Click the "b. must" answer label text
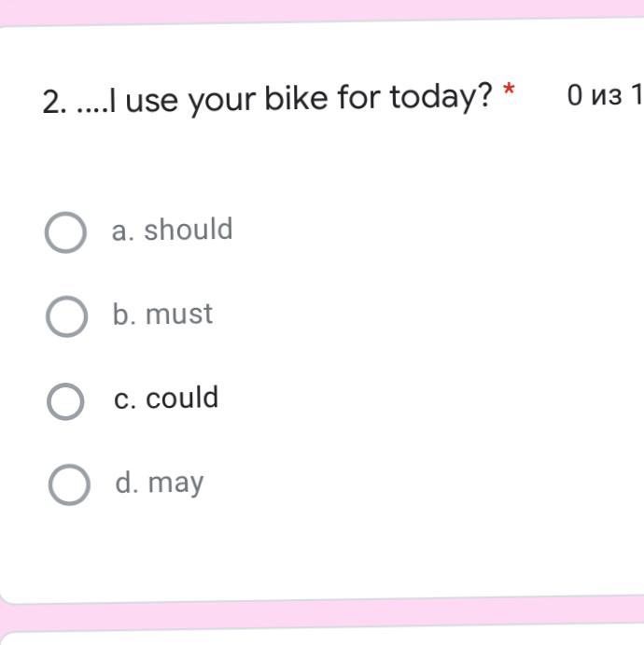Viewport: 644px width, 645px height. coord(162,315)
